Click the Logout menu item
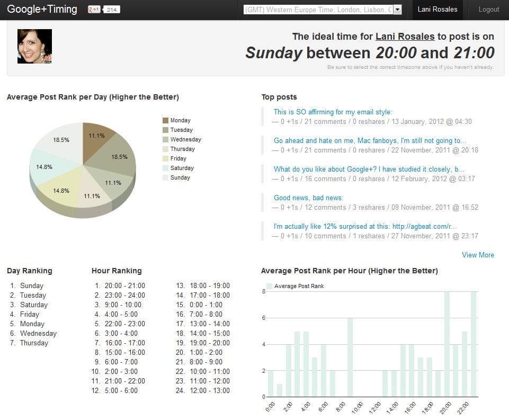 [x=488, y=10]
